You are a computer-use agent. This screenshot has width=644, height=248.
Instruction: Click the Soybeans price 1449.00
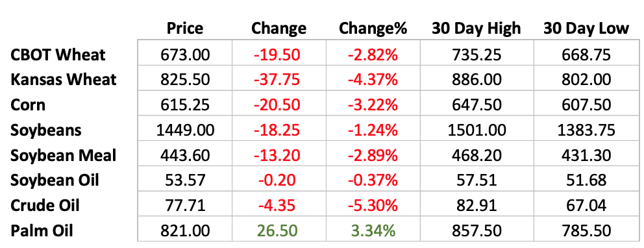click(185, 130)
